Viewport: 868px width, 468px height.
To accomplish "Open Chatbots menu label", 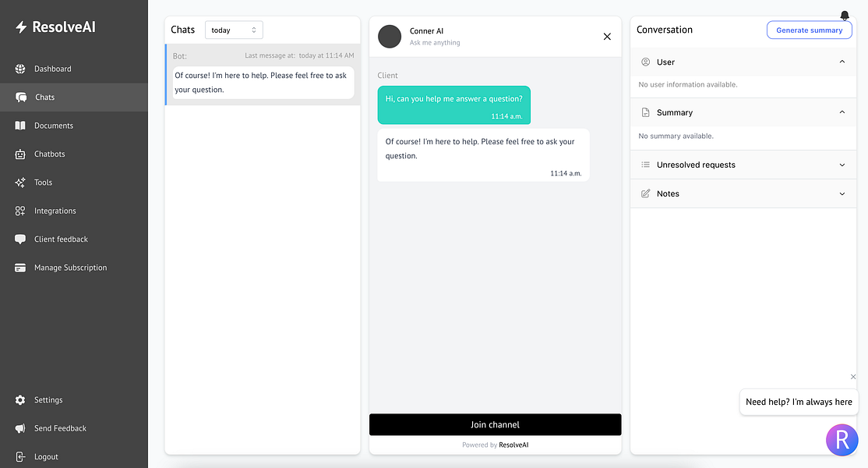I will coord(50,154).
